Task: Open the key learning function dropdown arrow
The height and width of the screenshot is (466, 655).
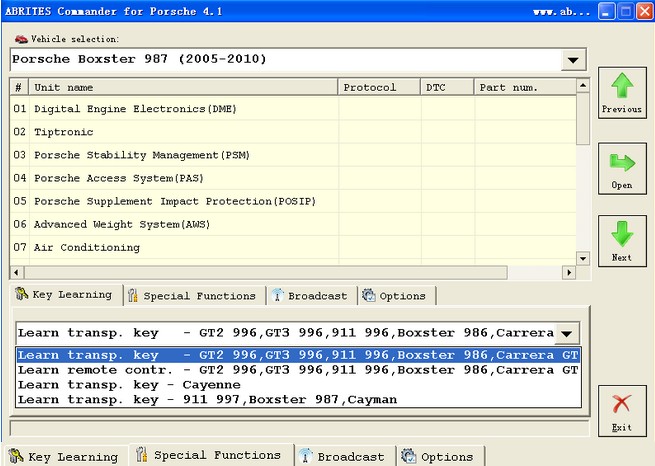Action: click(567, 333)
